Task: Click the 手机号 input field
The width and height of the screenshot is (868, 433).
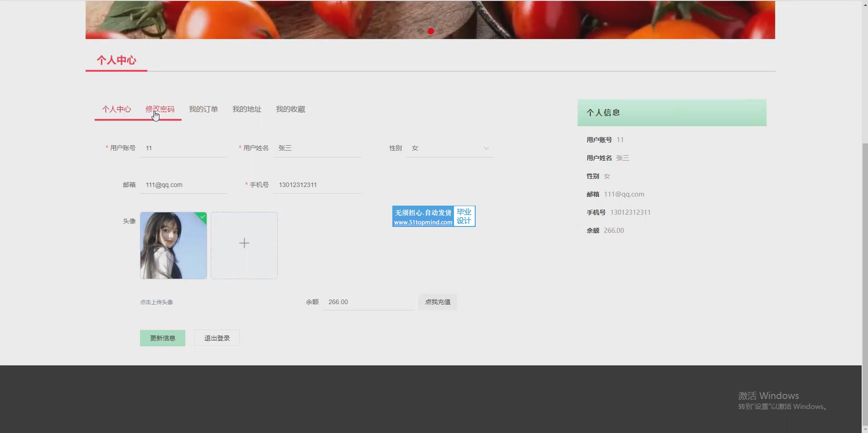Action: [317, 185]
